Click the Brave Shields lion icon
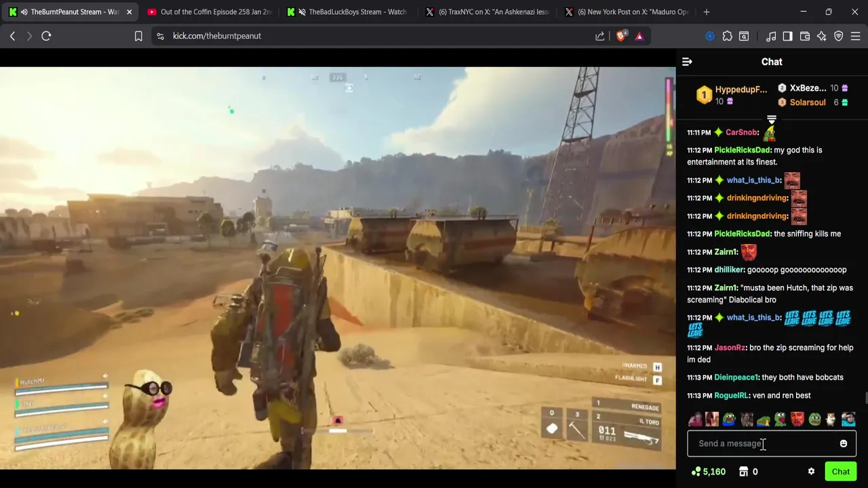The image size is (868, 488). [621, 36]
